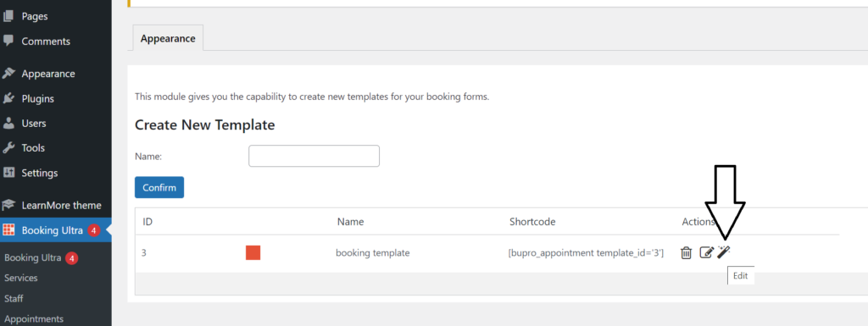Click the Settings sliders icon

[8, 173]
